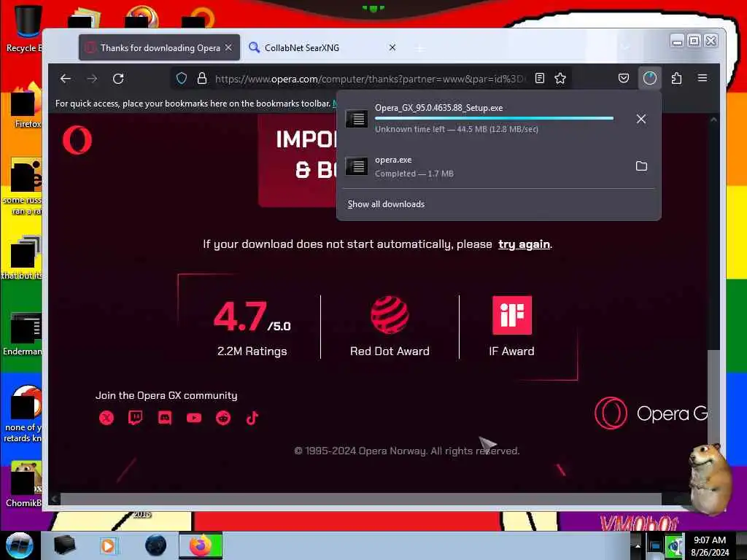Click the try again download link
Screen dimensions: 747x560
click(x=524, y=244)
